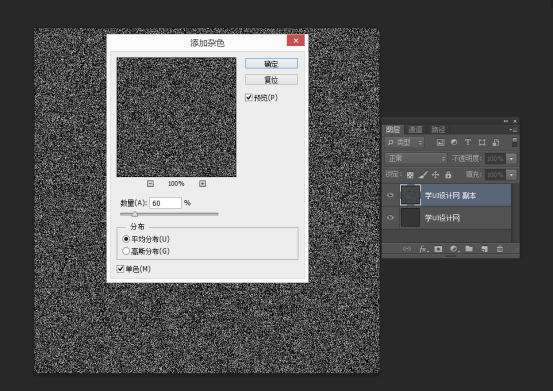554x391 pixels.
Task: Zoom in the noise preview with plus icon
Action: [202, 184]
